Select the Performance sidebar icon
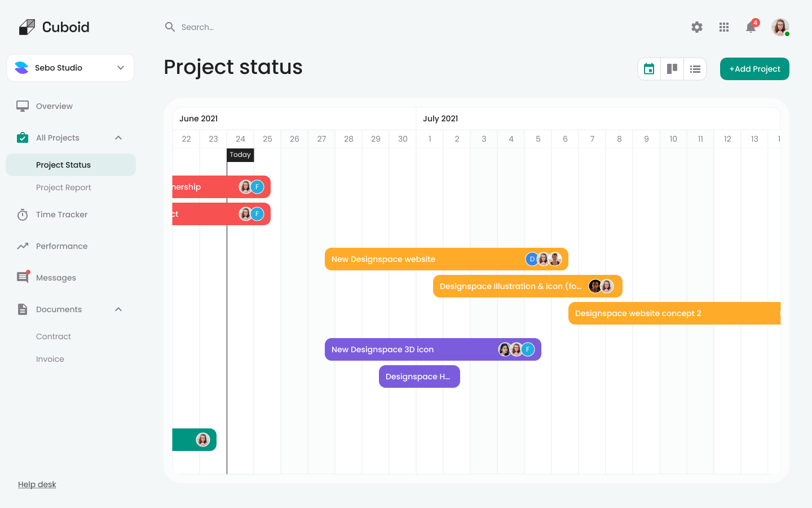 click(22, 246)
